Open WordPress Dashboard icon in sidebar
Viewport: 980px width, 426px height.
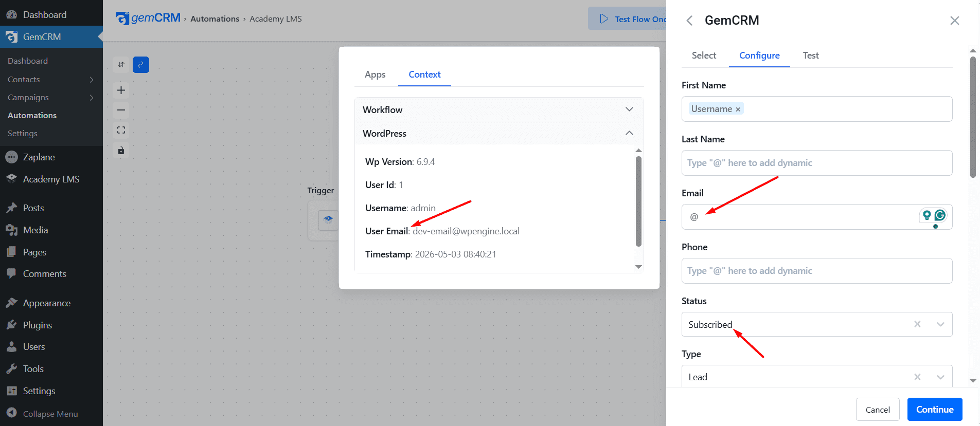pos(11,14)
